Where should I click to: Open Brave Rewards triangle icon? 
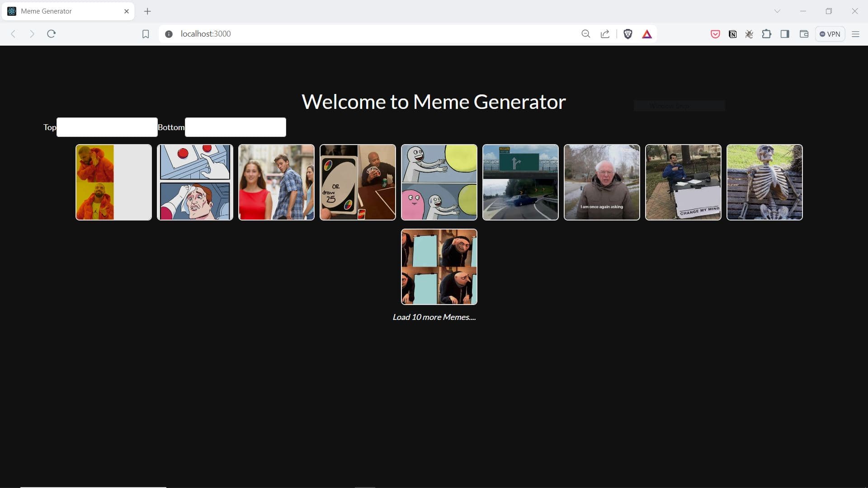click(x=647, y=34)
